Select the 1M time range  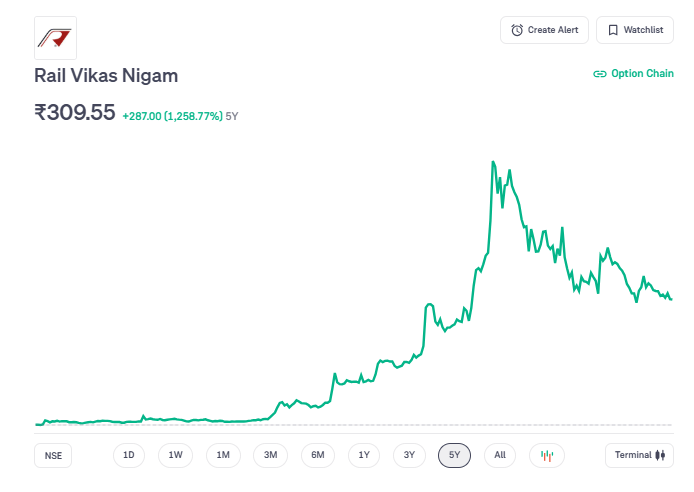[223, 455]
